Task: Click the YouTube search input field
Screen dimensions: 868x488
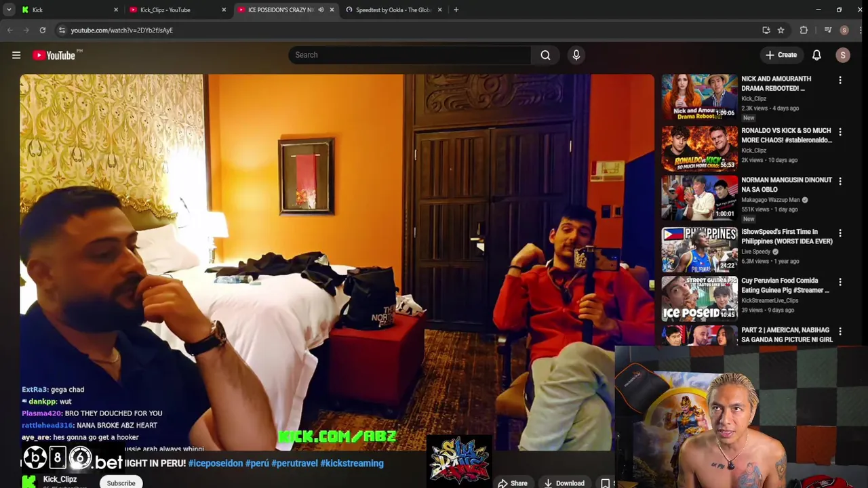Action: tap(410, 55)
